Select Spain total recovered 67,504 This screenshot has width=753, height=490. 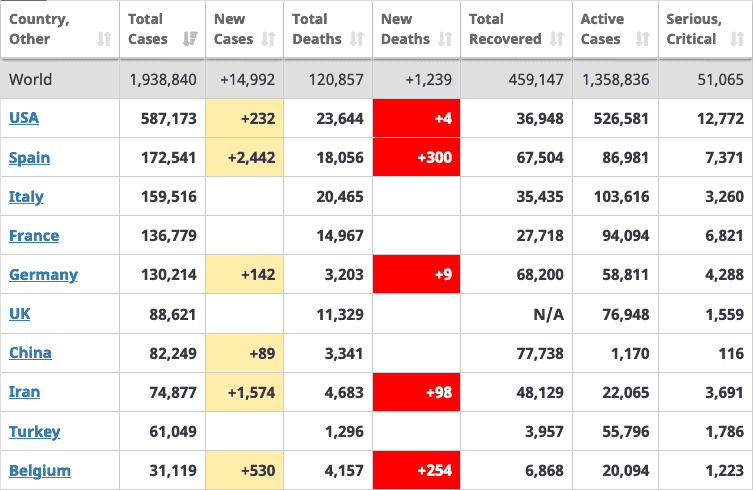point(540,158)
